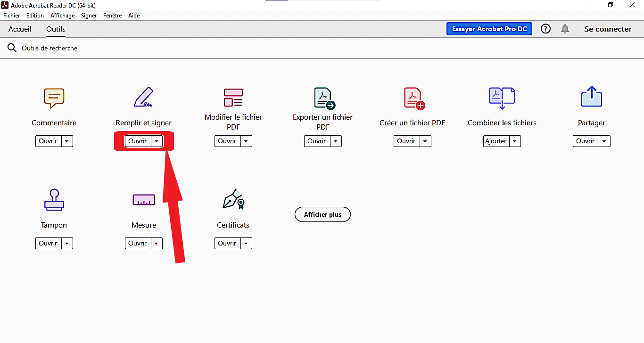Viewport: 644px width, 343px height.
Task: Click the Combiner les fichiers icon
Action: pos(502,98)
